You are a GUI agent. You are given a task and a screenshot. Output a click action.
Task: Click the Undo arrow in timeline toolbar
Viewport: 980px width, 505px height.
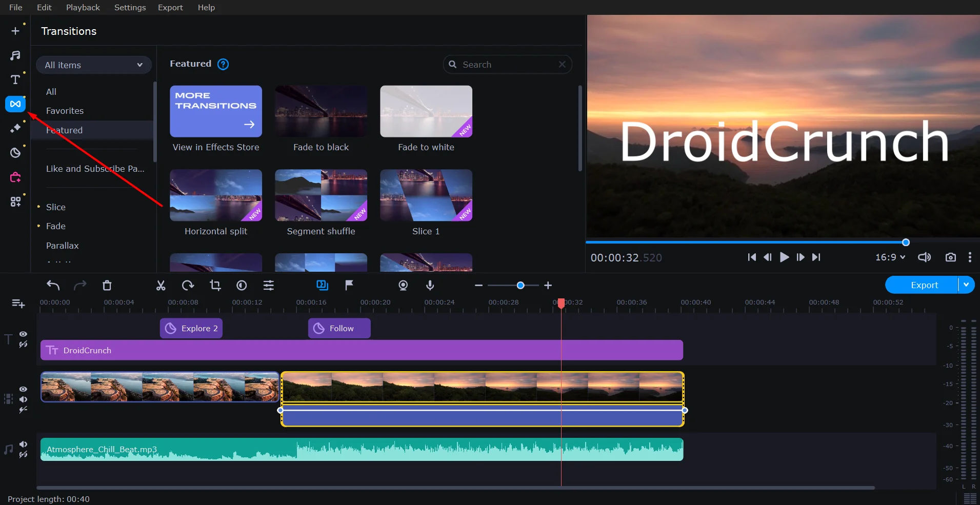[x=53, y=285]
